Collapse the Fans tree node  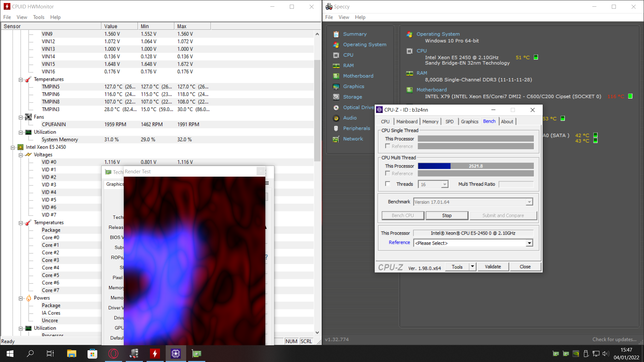click(x=20, y=117)
